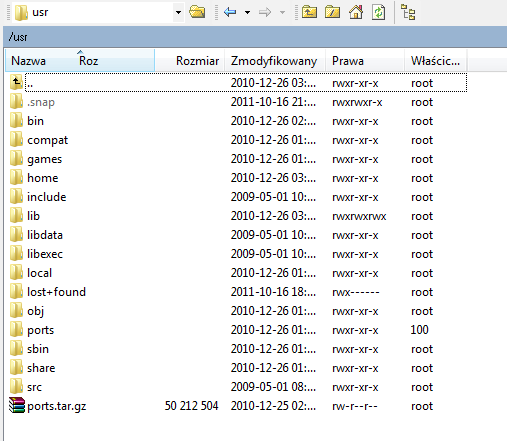Select the src folder
Image resolution: width=507 pixels, height=441 pixels.
click(x=35, y=387)
